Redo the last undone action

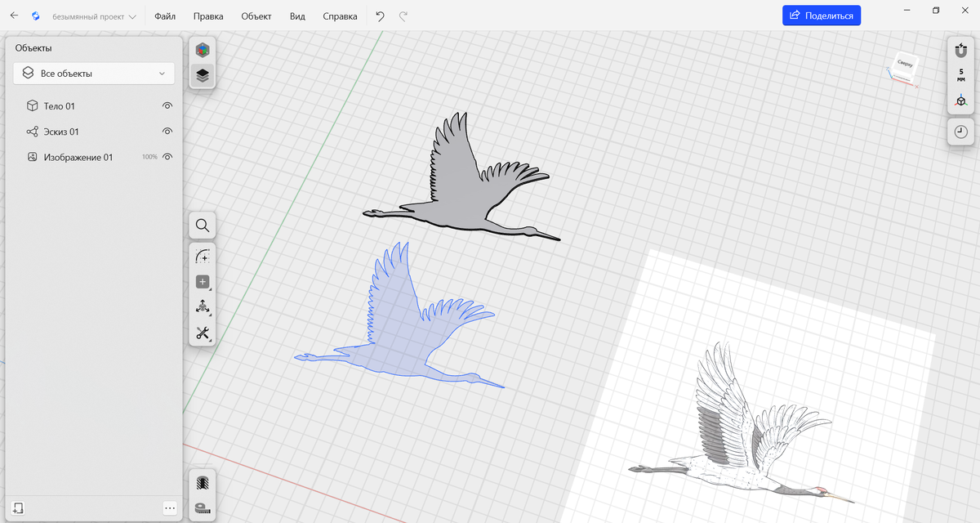pyautogui.click(x=403, y=16)
